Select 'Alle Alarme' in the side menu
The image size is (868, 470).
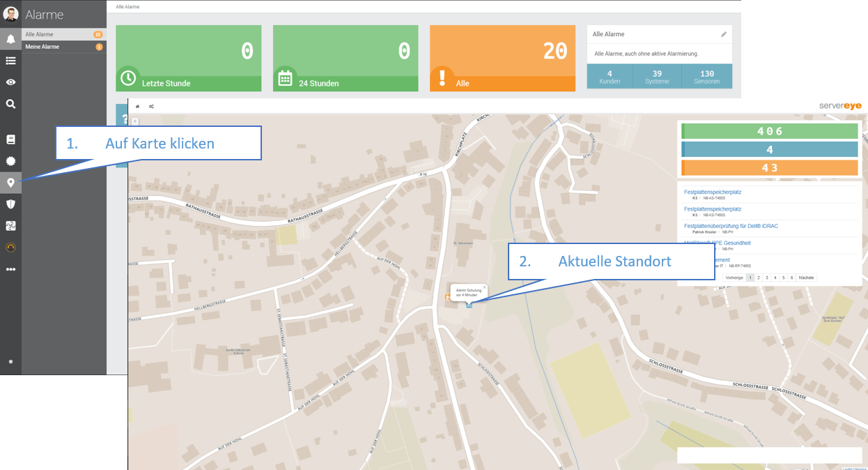point(40,34)
